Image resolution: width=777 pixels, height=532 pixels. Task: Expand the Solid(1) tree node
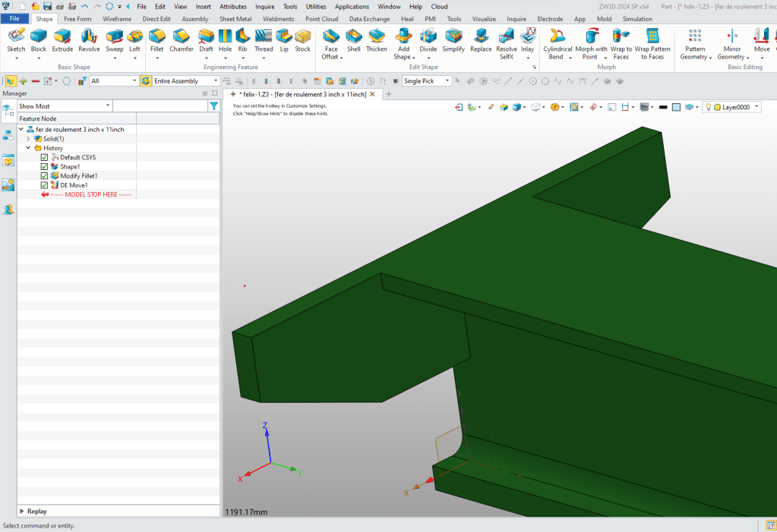28,139
